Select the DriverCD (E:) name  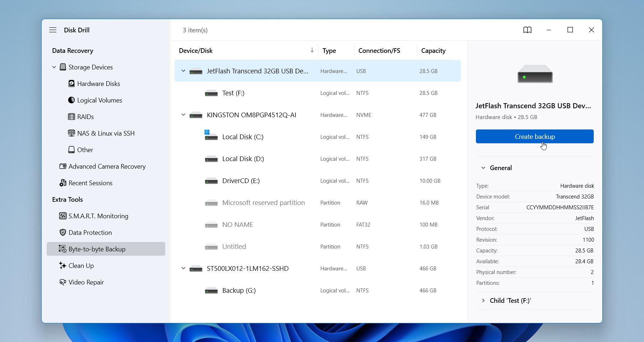[241, 181]
